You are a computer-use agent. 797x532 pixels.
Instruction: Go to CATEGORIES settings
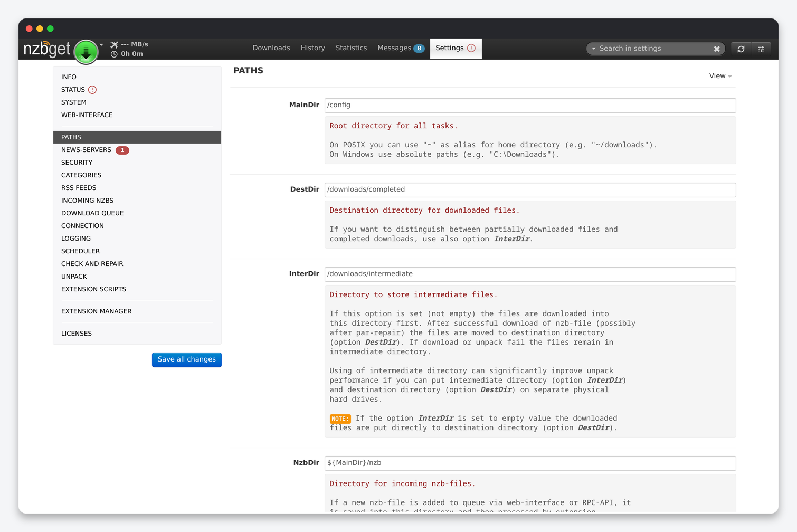pos(137,175)
